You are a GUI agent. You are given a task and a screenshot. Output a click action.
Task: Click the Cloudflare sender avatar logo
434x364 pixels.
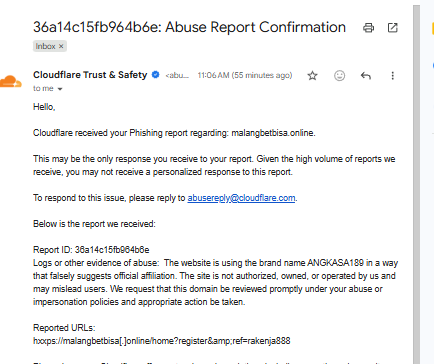11,81
